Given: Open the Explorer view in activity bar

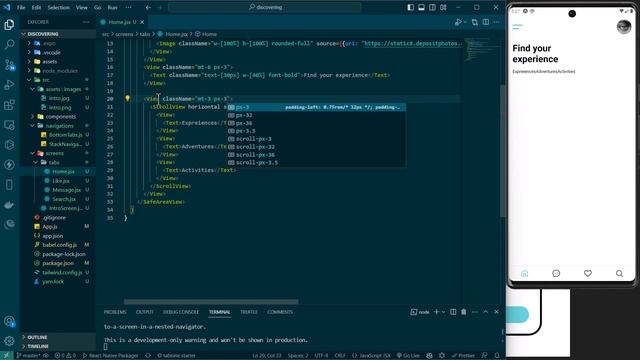Looking at the screenshot, I should (9, 24).
